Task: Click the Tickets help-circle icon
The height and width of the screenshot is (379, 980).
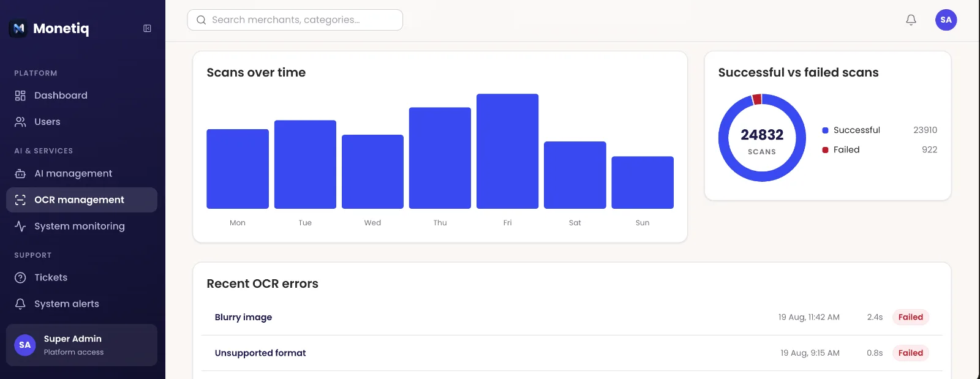Action: pos(20,278)
